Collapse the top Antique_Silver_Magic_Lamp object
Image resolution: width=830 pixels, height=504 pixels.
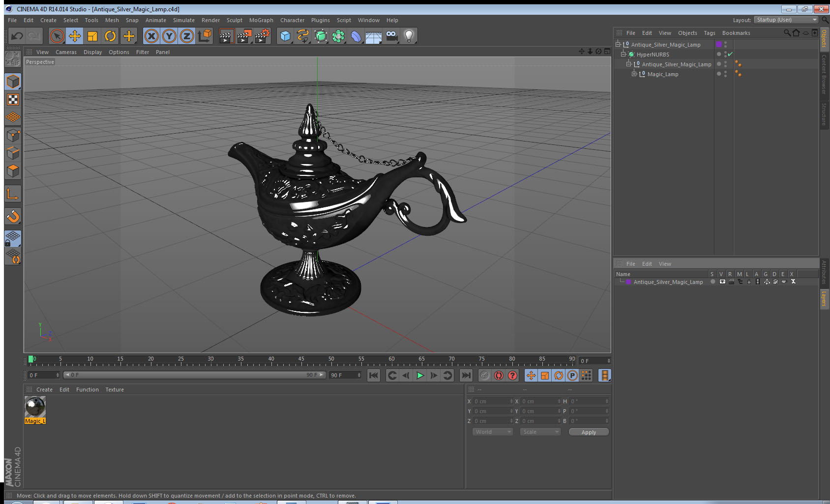click(x=618, y=44)
